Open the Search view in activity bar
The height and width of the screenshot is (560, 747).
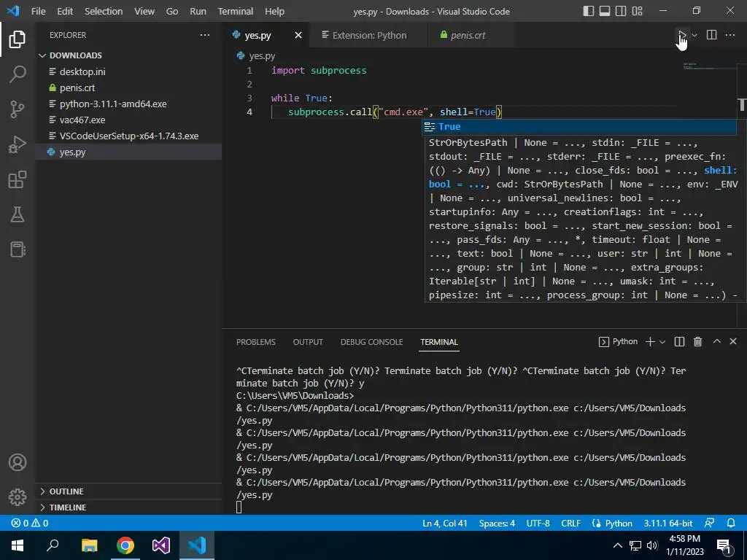[x=18, y=74]
